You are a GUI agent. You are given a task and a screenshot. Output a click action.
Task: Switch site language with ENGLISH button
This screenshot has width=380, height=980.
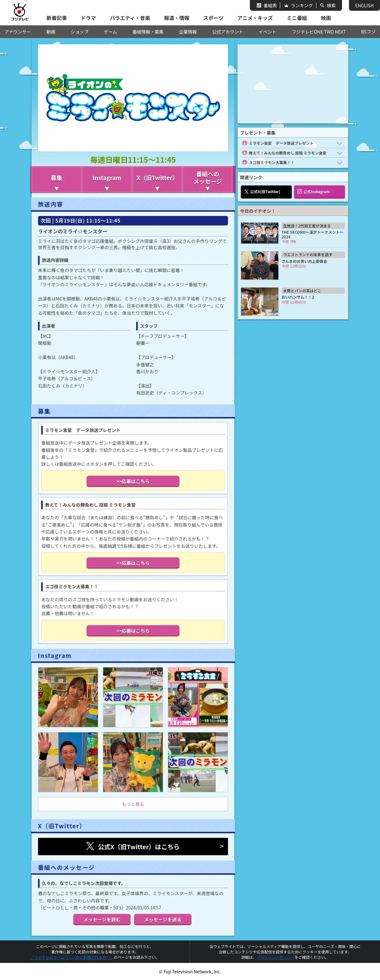(x=364, y=5)
